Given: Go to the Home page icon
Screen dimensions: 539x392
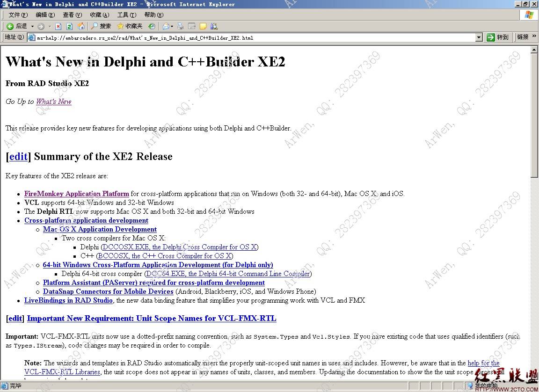Looking at the screenshot, I should click(x=81, y=26).
